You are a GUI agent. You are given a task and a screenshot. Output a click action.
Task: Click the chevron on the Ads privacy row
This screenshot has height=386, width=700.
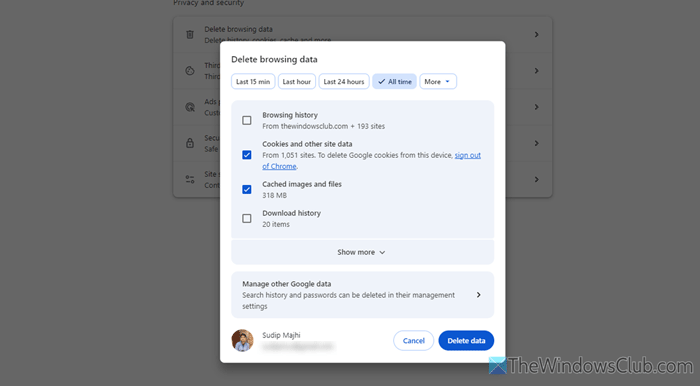536,107
